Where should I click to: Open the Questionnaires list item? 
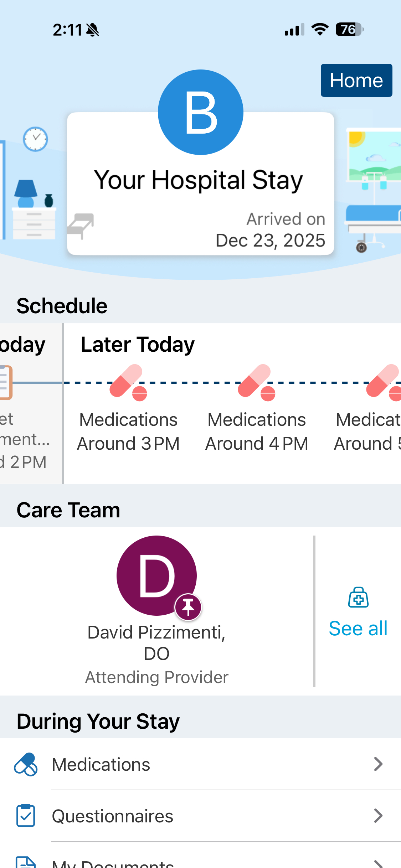click(x=113, y=816)
